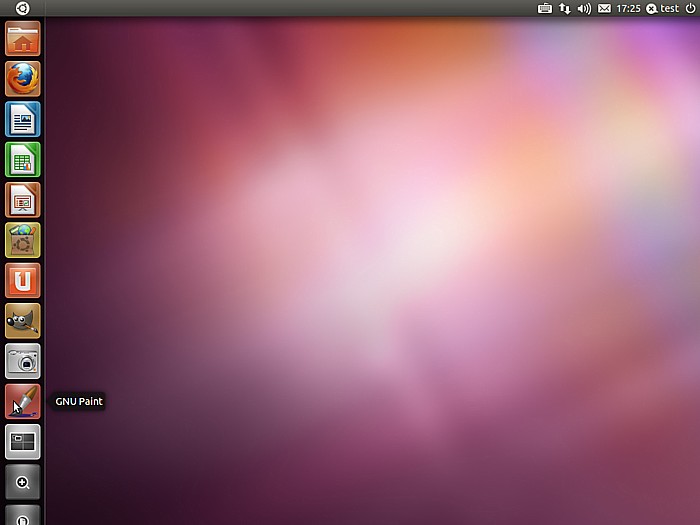Open the keyboard indicator in top panel

click(x=545, y=8)
